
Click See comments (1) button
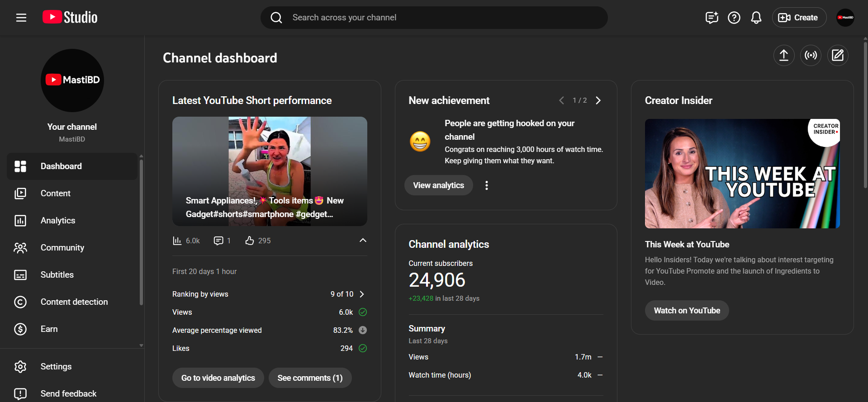click(310, 378)
